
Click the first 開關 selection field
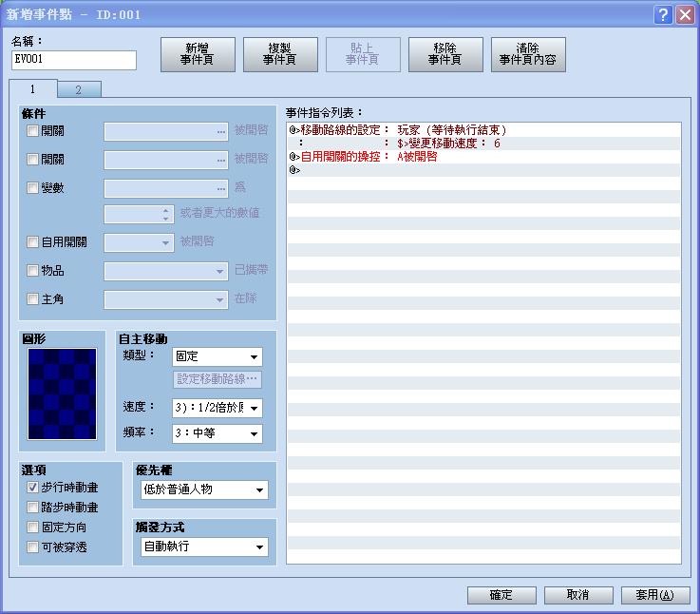[166, 131]
